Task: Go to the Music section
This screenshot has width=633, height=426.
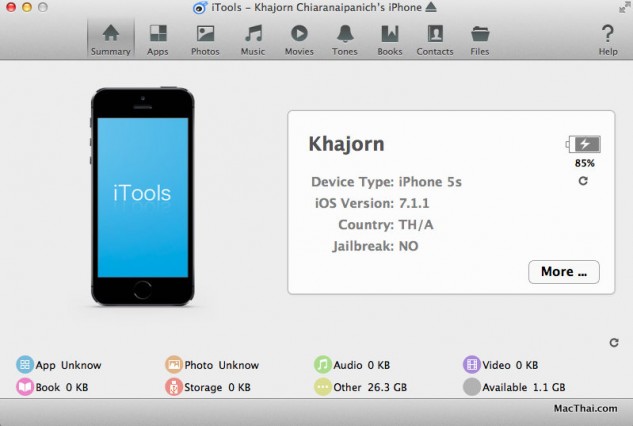Action: pos(253,40)
